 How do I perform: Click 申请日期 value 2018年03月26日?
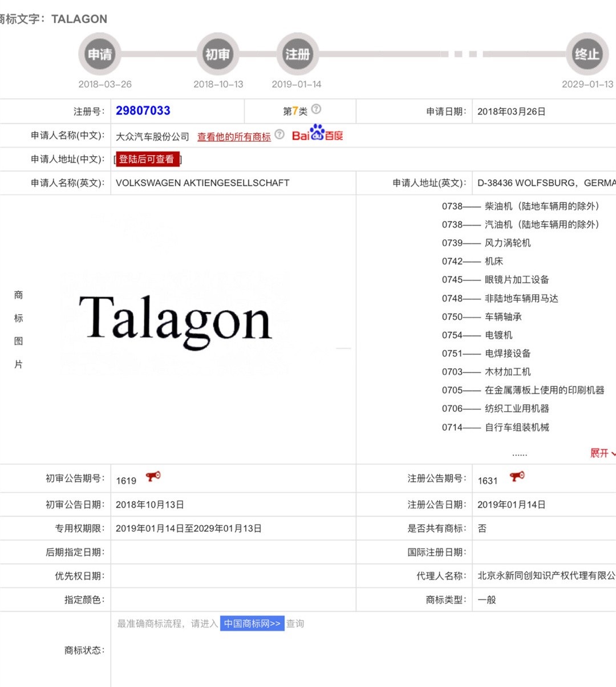(x=512, y=111)
